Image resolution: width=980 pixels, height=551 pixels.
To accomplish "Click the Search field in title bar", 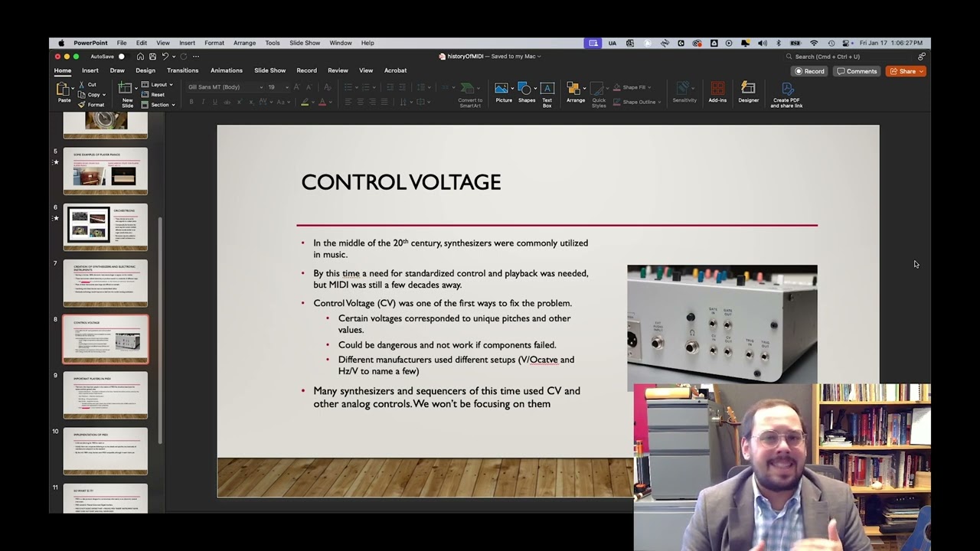I will [848, 57].
